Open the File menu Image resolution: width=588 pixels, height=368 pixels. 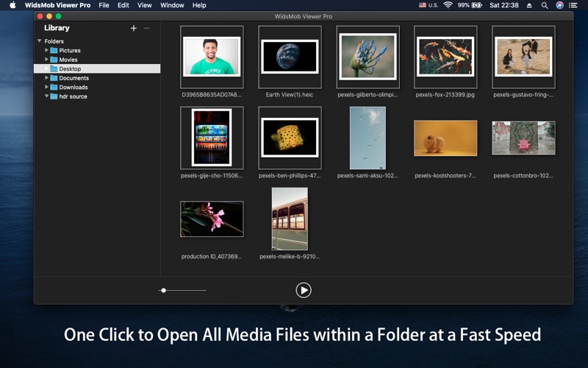pyautogui.click(x=104, y=5)
